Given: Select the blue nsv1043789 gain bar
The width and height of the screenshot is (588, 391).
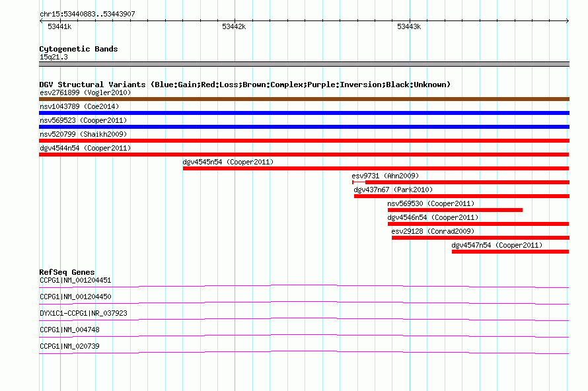Looking at the screenshot, I should coord(304,113).
